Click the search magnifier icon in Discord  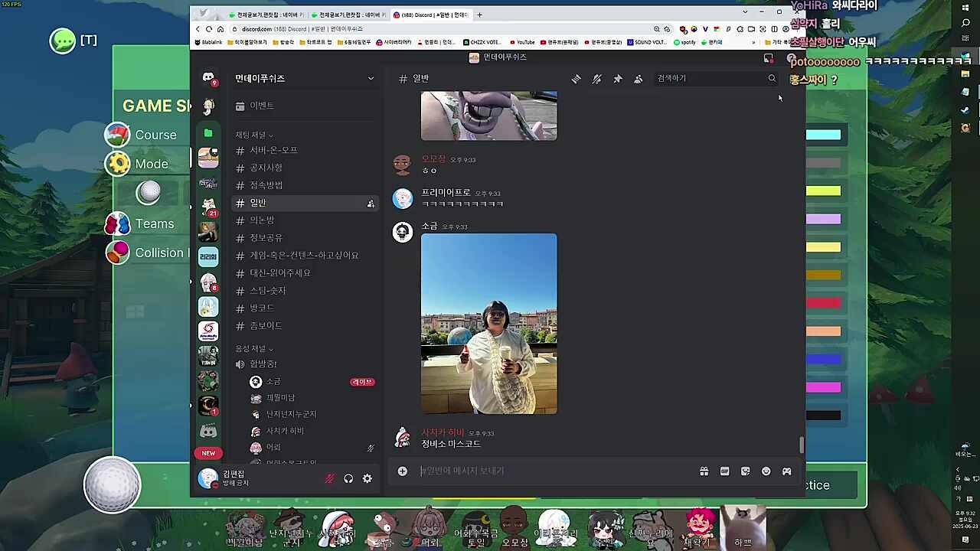coord(772,79)
